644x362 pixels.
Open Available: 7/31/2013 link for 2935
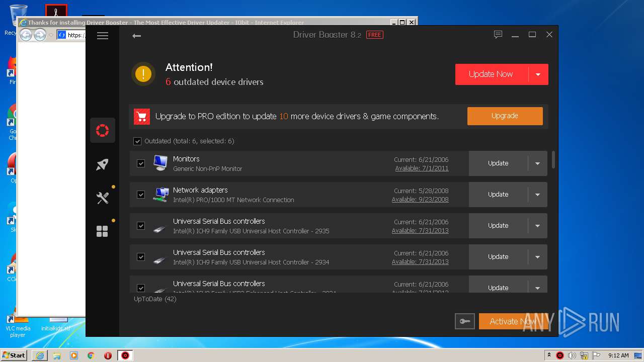(x=420, y=231)
